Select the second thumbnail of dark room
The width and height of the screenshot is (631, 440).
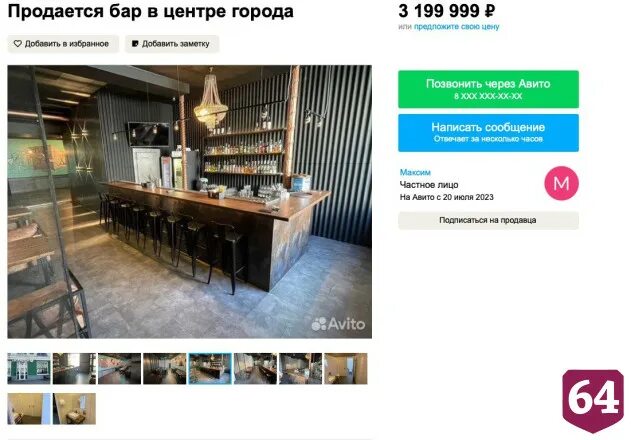74,368
